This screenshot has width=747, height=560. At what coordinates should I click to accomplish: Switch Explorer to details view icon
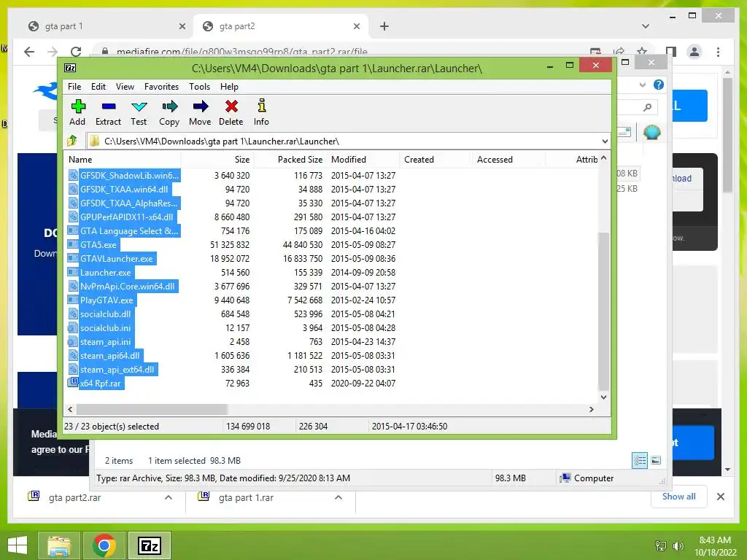[x=640, y=460]
